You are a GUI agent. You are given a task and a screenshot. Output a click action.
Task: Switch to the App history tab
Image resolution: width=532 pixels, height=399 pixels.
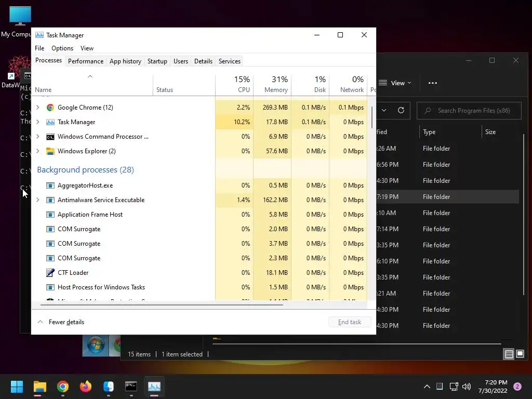click(125, 61)
